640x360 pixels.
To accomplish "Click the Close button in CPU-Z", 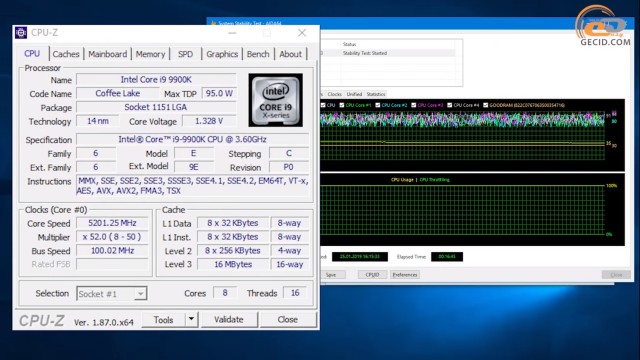I will 288,320.
